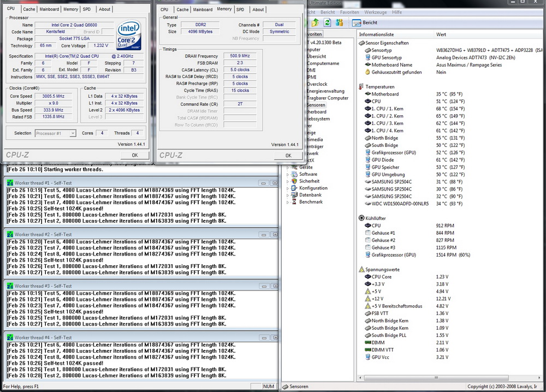This screenshot has height=392, width=546.
Task: Click the NUM indicator in status bar
Action: point(268,387)
